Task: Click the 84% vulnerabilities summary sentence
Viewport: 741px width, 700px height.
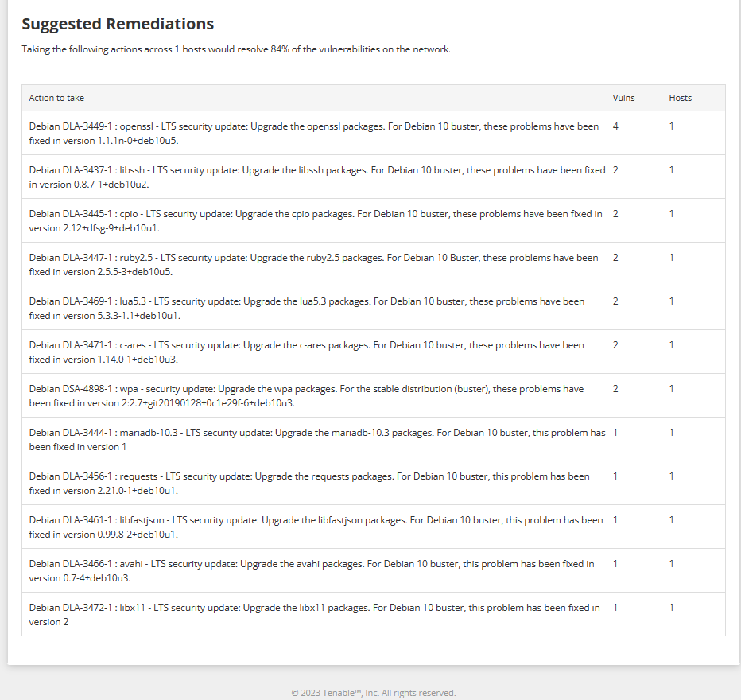Action: coord(236,49)
